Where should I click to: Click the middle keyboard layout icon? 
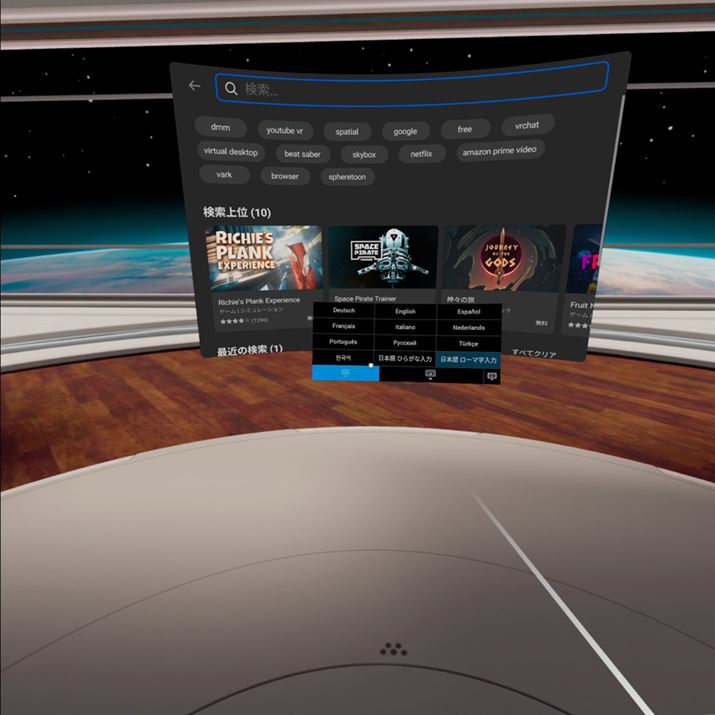(430, 374)
